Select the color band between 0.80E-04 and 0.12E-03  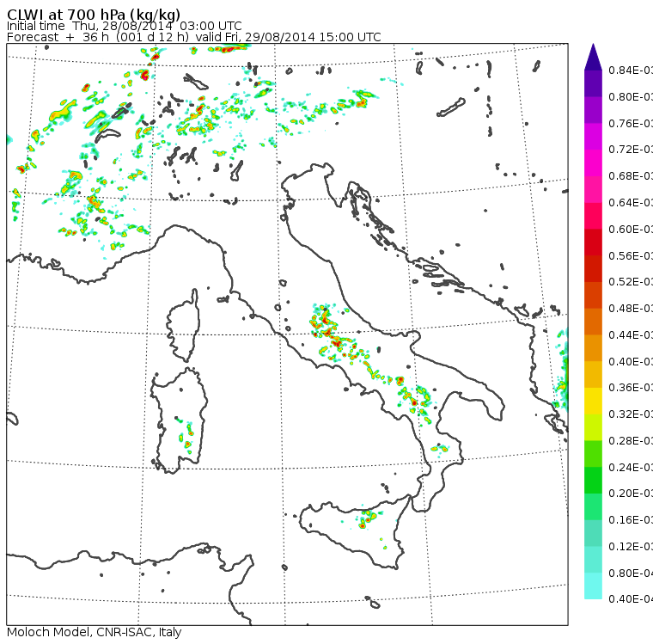[593, 560]
